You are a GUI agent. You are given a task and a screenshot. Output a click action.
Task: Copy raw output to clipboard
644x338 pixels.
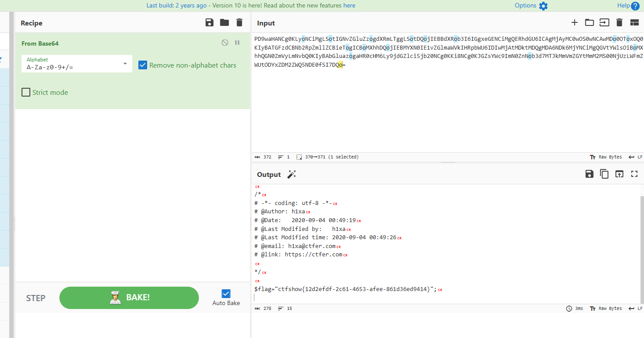pos(604,174)
